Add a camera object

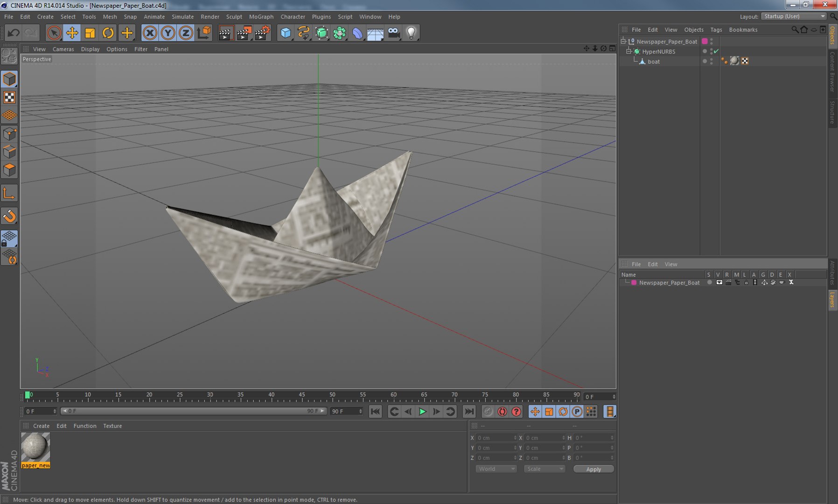coord(393,33)
